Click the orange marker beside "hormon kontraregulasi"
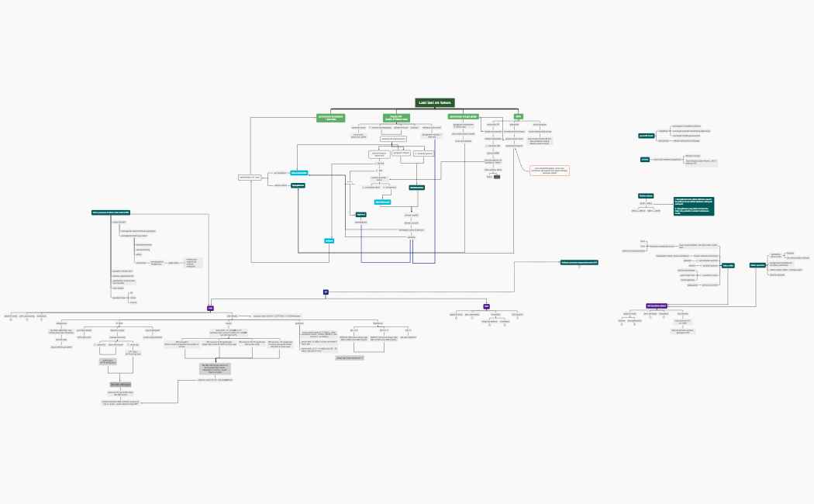814x504 pixels. (370, 127)
